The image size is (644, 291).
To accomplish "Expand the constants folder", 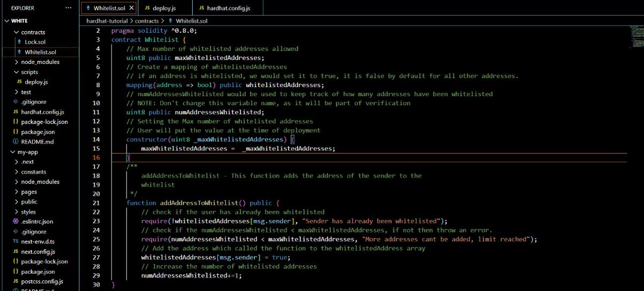I will click(33, 172).
